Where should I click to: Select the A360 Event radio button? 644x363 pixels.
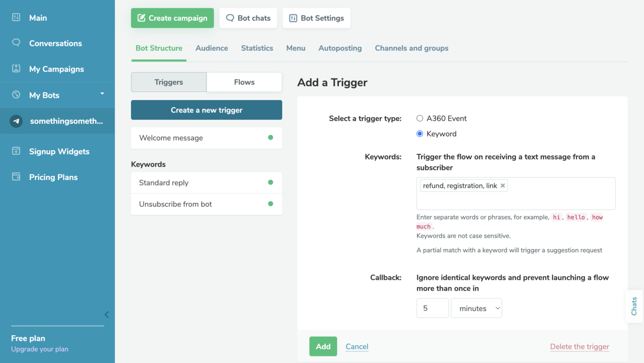(420, 118)
